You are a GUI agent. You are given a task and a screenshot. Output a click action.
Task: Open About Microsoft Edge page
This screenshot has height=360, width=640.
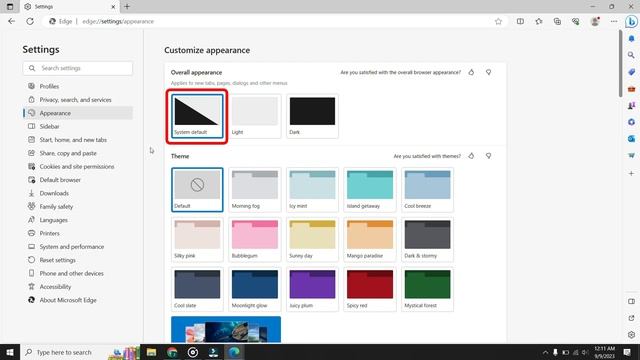[78, 300]
